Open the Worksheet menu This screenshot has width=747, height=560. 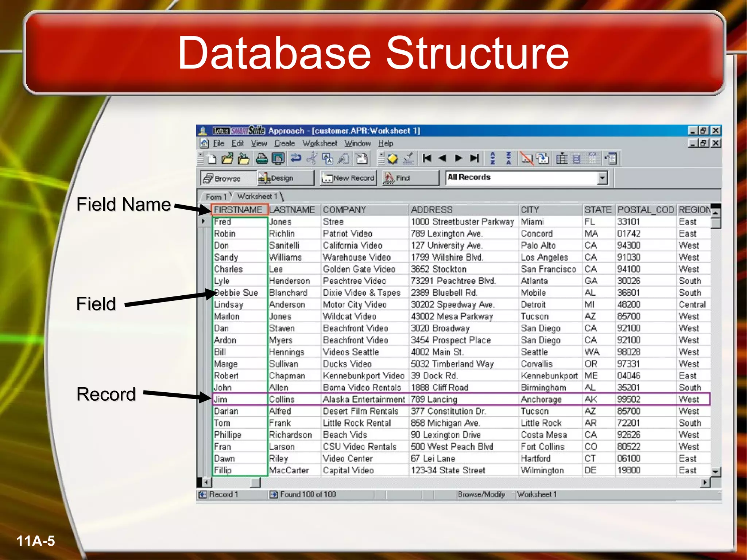tap(320, 143)
